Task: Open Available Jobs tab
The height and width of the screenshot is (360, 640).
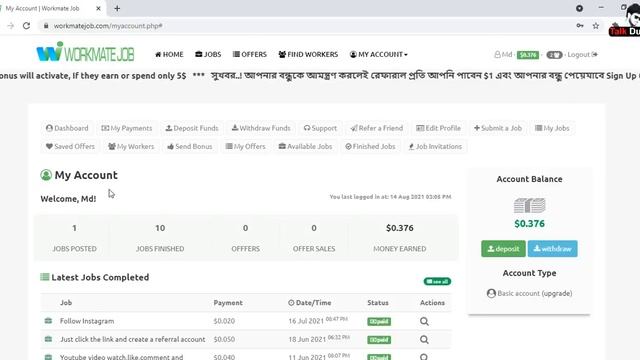Action: [305, 147]
